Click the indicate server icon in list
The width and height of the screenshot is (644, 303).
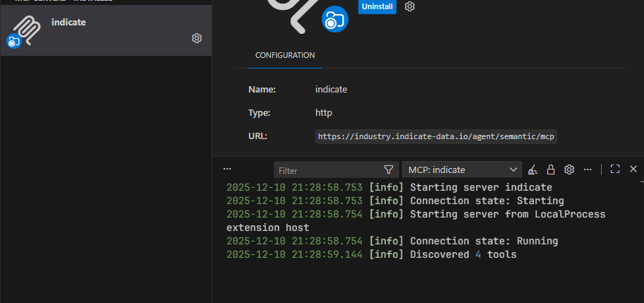coord(25,31)
